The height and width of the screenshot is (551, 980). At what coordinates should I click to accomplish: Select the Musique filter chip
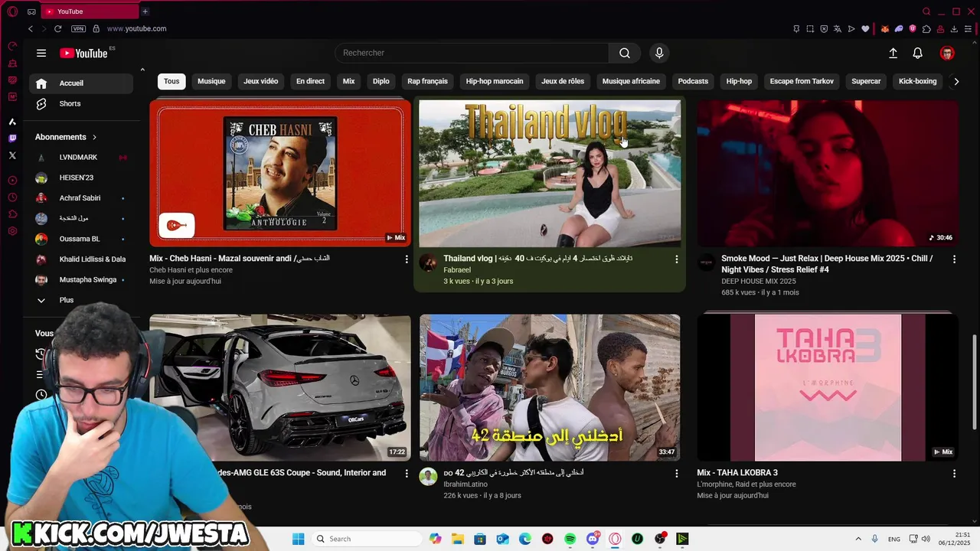tap(211, 81)
